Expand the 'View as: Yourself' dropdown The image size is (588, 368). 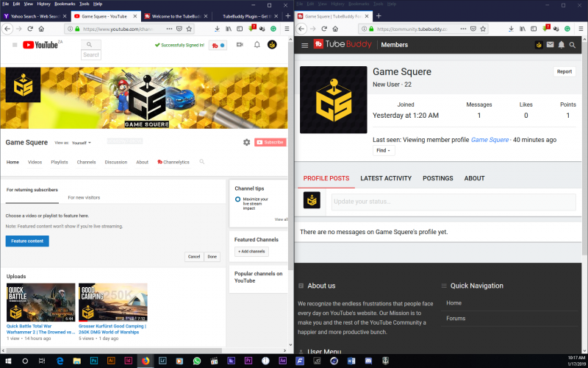80,143
